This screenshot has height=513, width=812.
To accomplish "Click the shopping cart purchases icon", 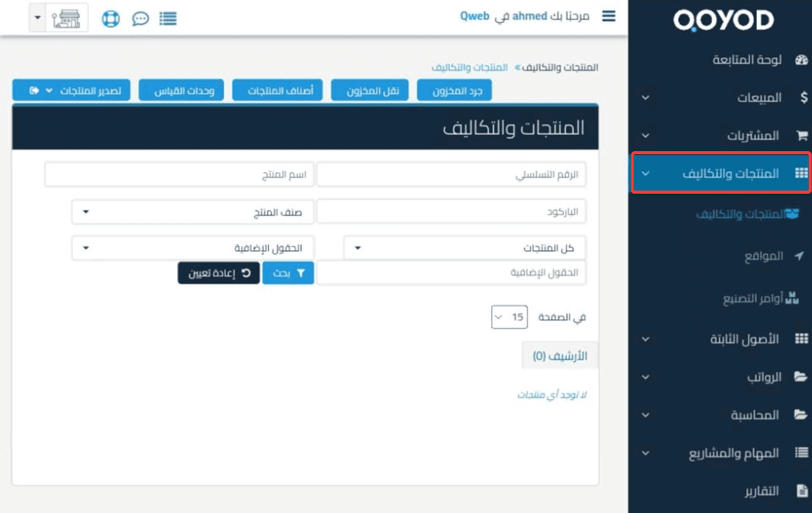I will pyautogui.click(x=801, y=136).
